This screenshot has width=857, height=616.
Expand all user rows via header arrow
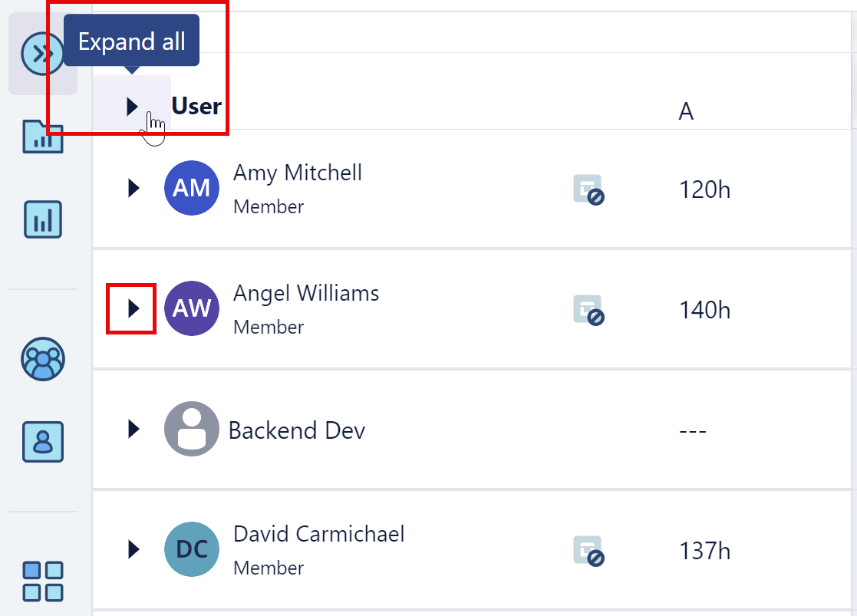(132, 106)
